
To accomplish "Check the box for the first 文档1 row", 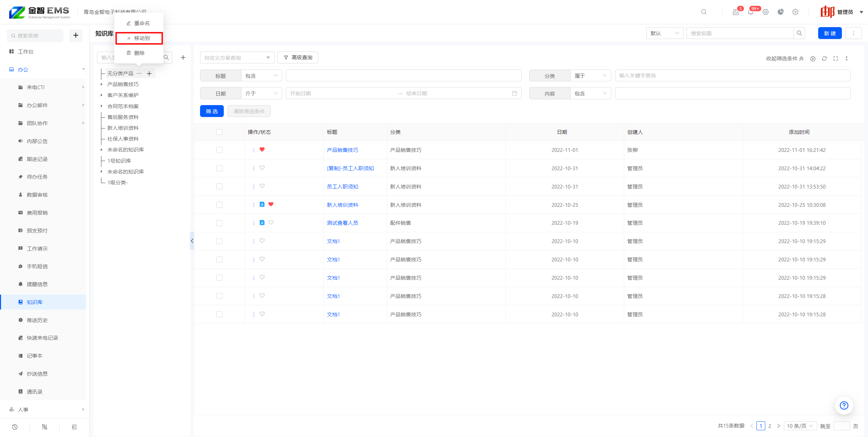I will (x=219, y=241).
